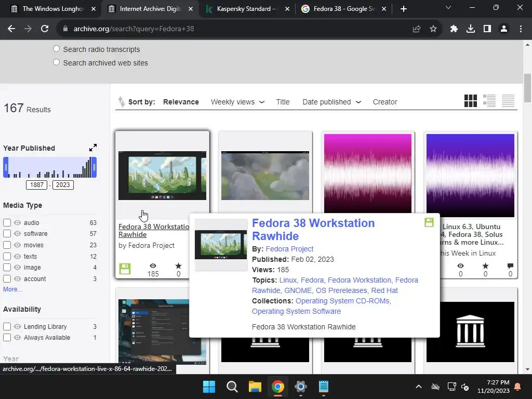Open the GNOME topic link
Viewport: 532px width, 399px height.
coord(298,290)
